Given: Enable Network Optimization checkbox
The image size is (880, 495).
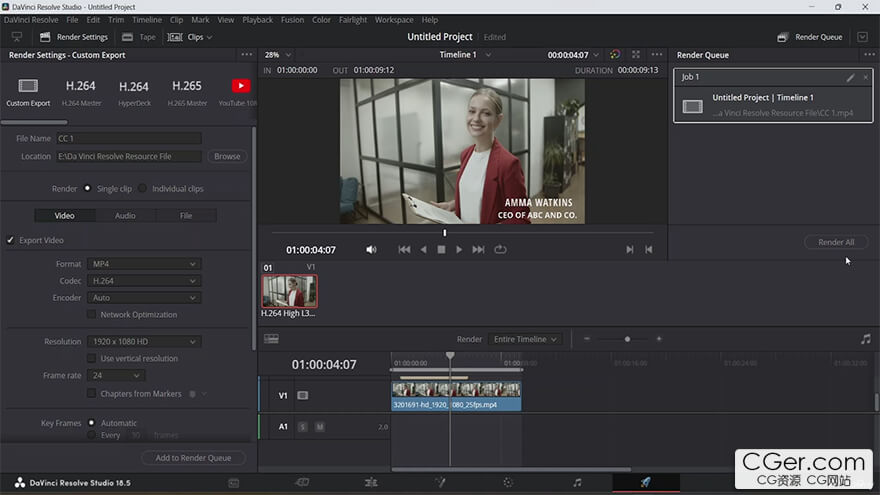Looking at the screenshot, I should coord(91,314).
